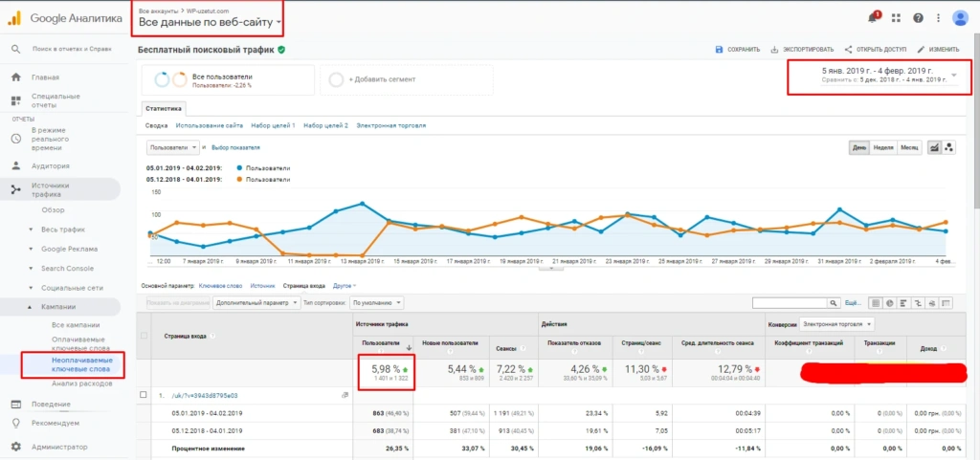Open Google apps grid icon
The image size is (980, 460).
pyautogui.click(x=896, y=18)
